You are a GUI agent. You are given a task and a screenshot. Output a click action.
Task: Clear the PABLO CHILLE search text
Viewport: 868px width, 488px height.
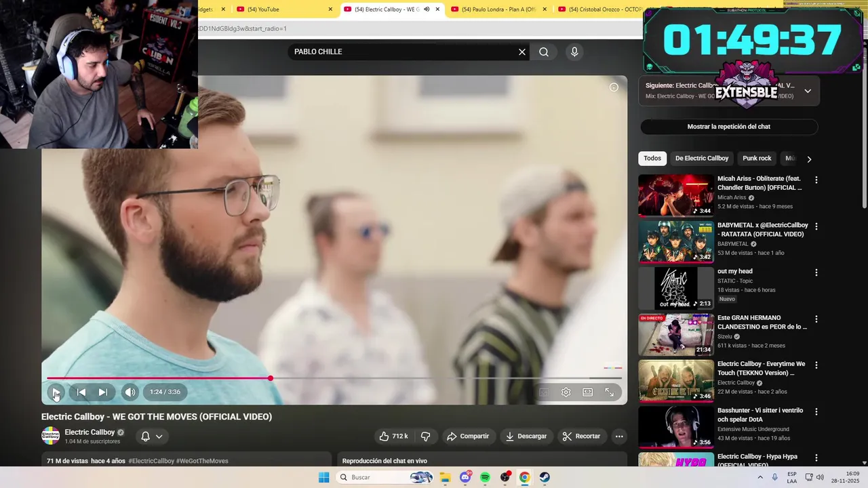tap(522, 52)
